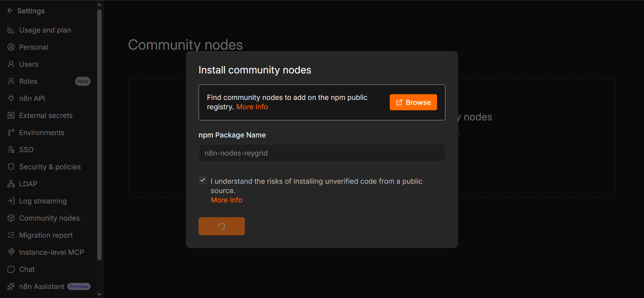644x298 pixels.
Task: Select Security & policies in sidebar
Action: tap(48, 167)
